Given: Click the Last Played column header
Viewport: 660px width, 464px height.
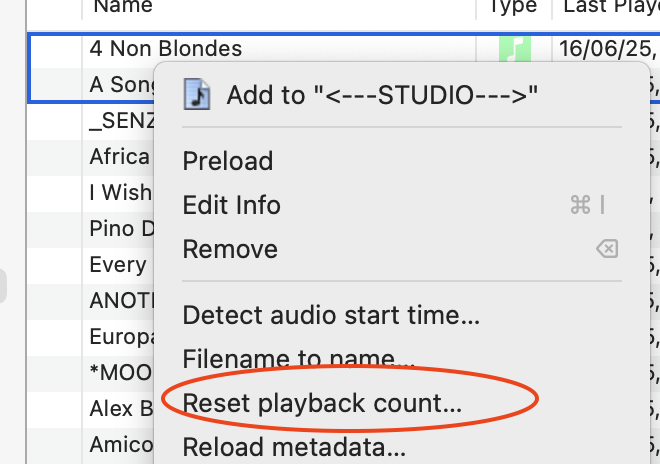Looking at the screenshot, I should [x=606, y=8].
